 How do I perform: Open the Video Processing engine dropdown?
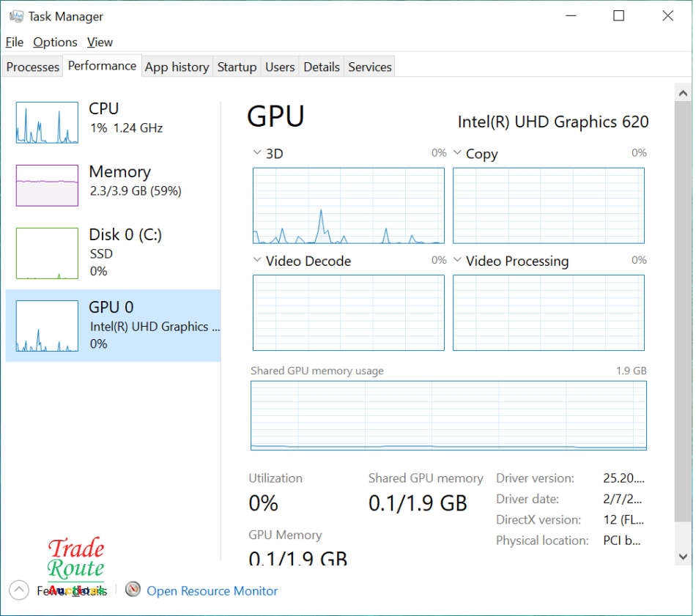click(x=457, y=260)
